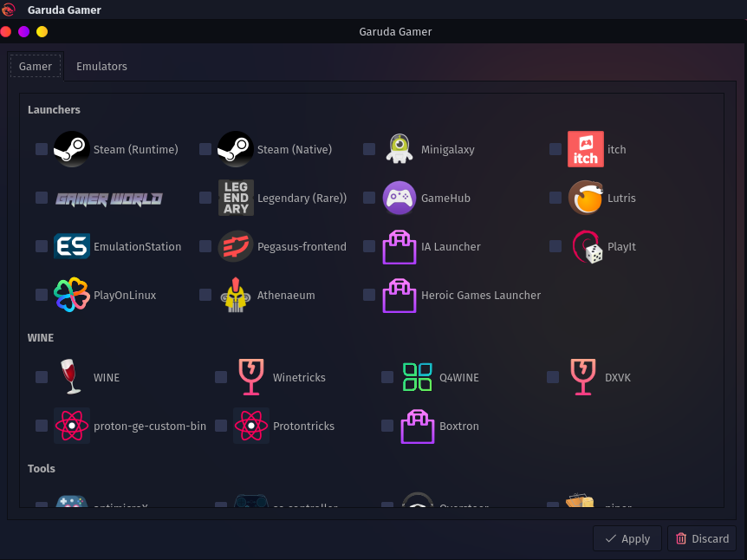Click the purple GameHub controller icon
The width and height of the screenshot is (747, 560).
399,198
